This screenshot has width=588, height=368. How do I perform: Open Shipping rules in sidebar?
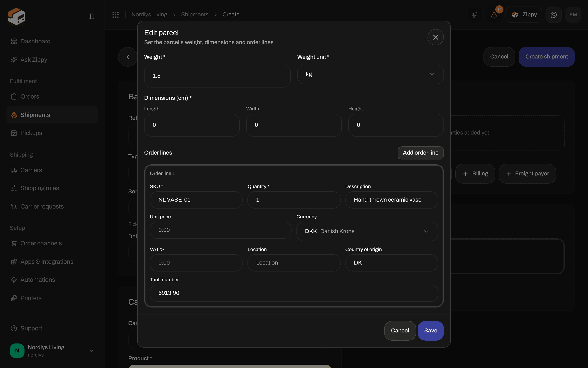52,188
